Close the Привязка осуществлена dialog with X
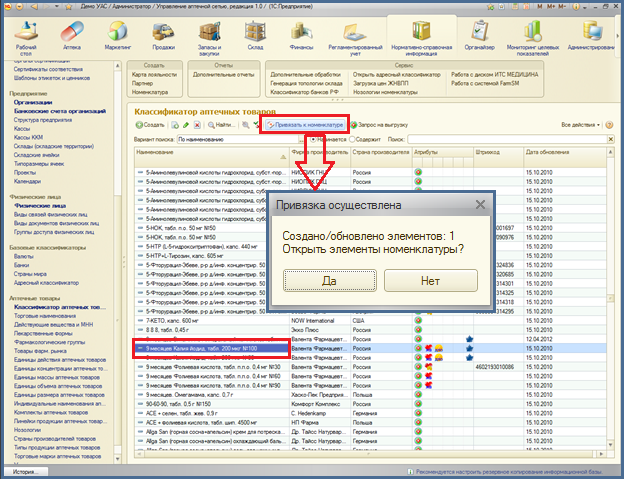The height and width of the screenshot is (479, 624). click(480, 204)
